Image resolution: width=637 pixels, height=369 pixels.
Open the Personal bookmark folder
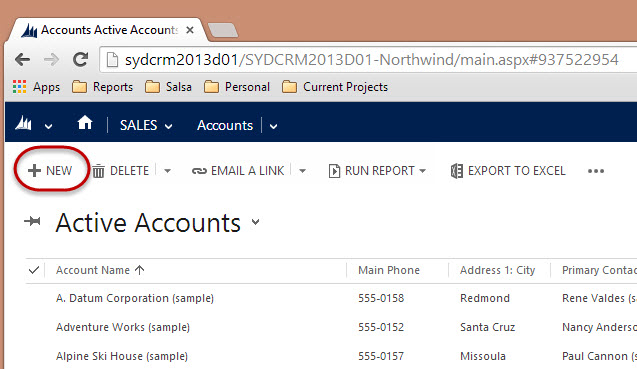(x=237, y=87)
